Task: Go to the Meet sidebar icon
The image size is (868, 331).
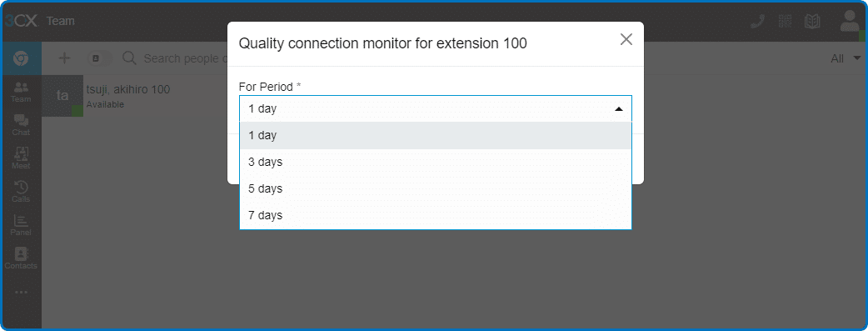Action: [21, 158]
